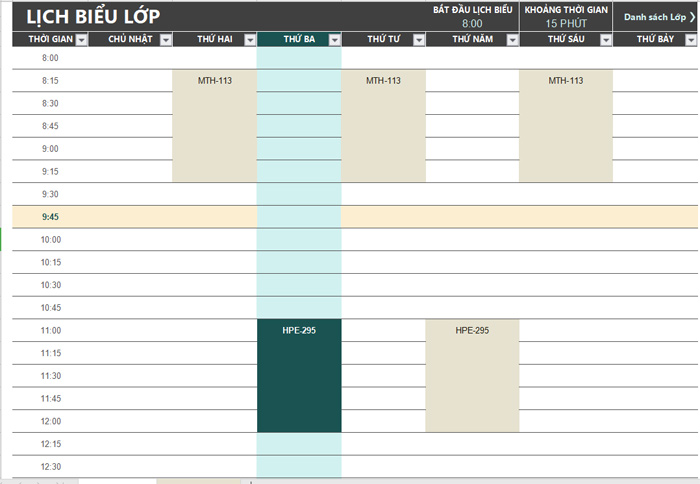This screenshot has width=700, height=484.
Task: Open the CHỦ NHẬT filter dropdown
Action: [166, 40]
